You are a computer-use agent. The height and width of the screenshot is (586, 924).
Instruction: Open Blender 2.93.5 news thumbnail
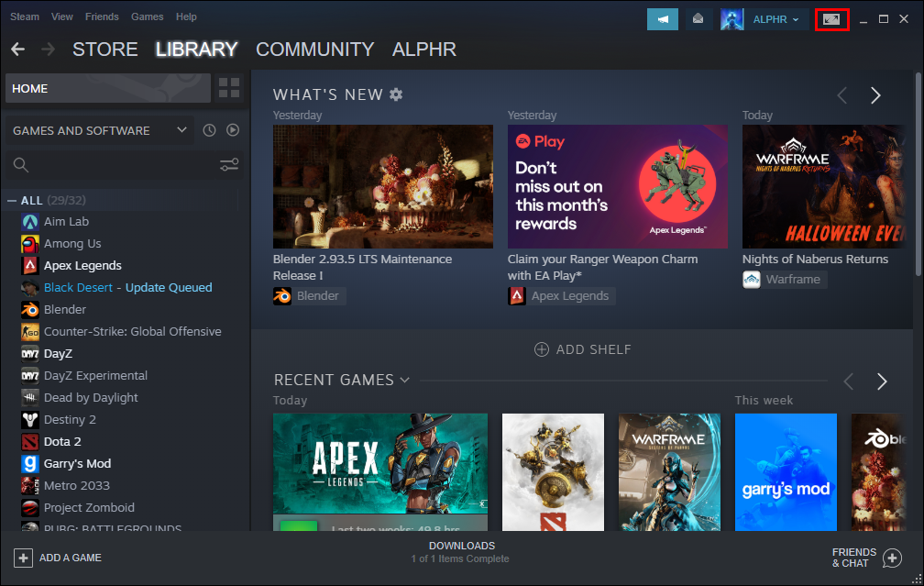point(383,186)
